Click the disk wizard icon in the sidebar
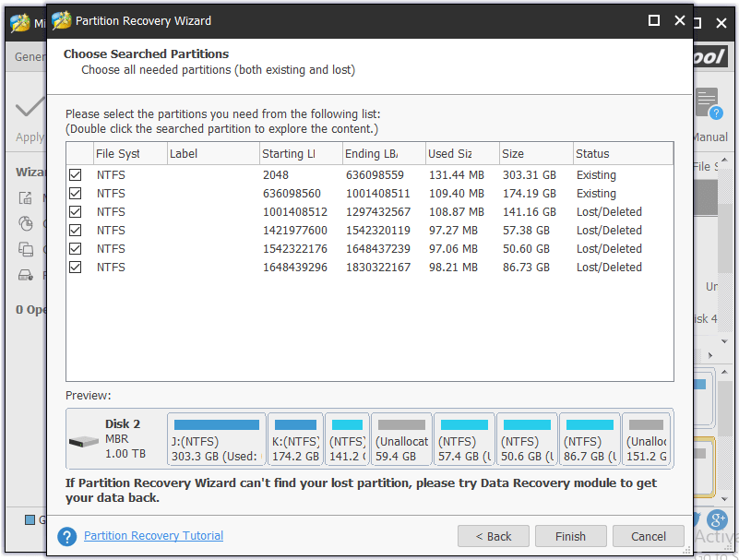Image resolution: width=739 pixels, height=560 pixels. [26, 275]
